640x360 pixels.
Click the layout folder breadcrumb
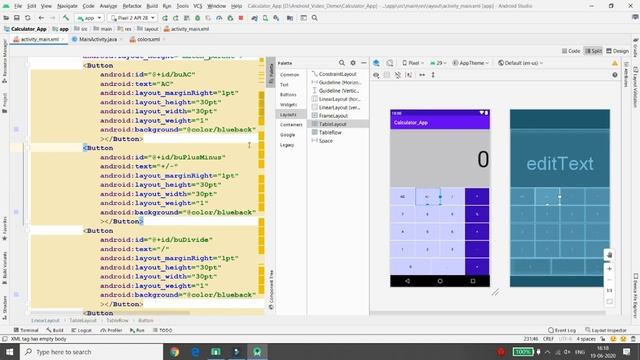148,29
